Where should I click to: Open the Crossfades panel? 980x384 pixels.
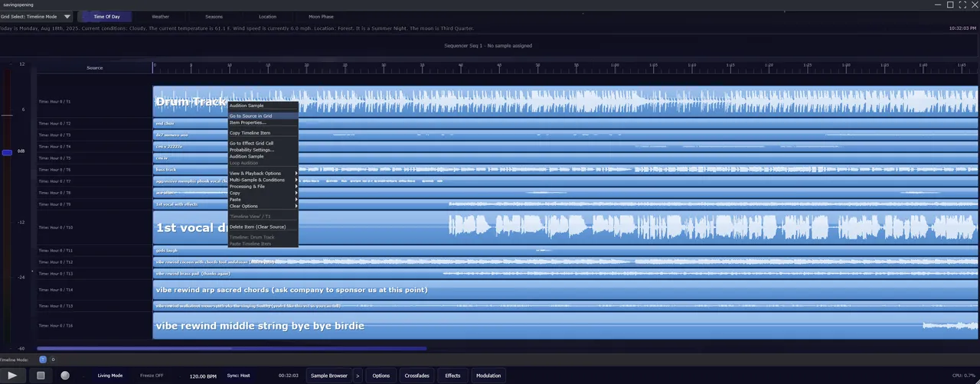416,376
